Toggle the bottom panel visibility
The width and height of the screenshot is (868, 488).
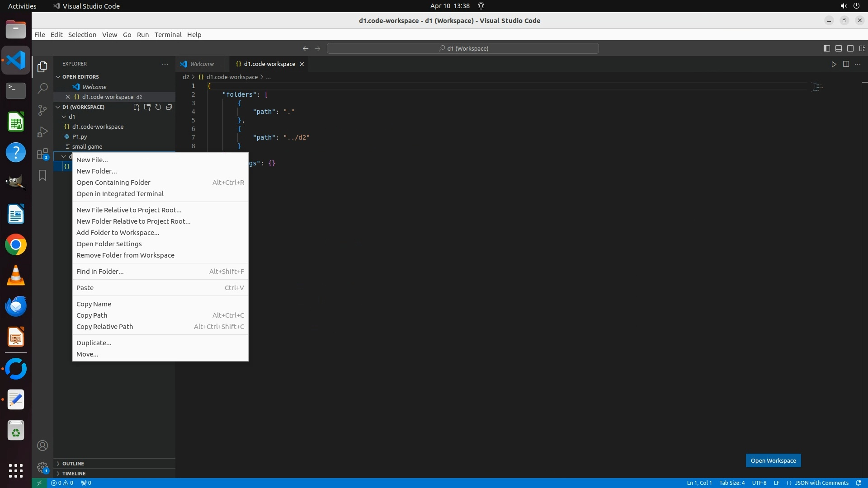pos(839,48)
